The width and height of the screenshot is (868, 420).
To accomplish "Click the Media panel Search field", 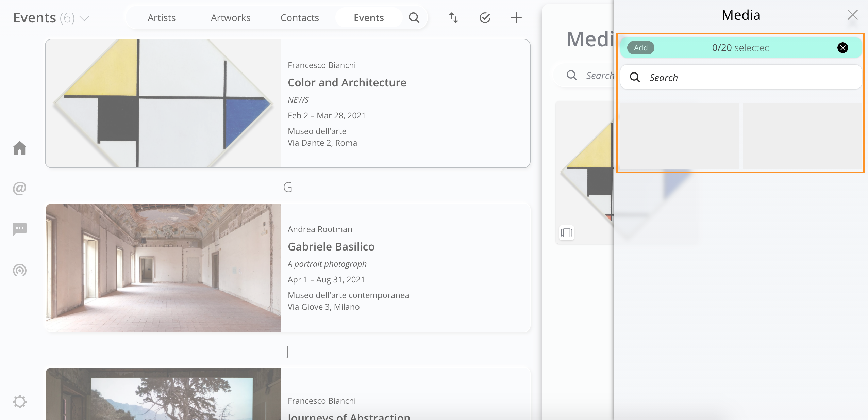I will coord(741,78).
